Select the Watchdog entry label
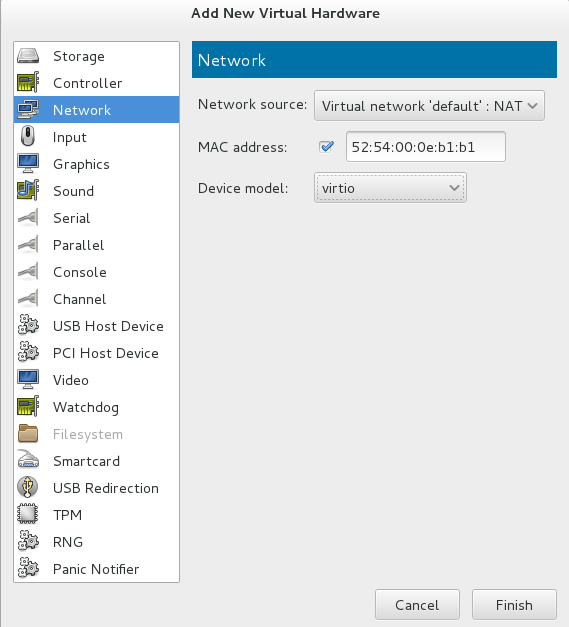The width and height of the screenshot is (569, 627). point(86,407)
